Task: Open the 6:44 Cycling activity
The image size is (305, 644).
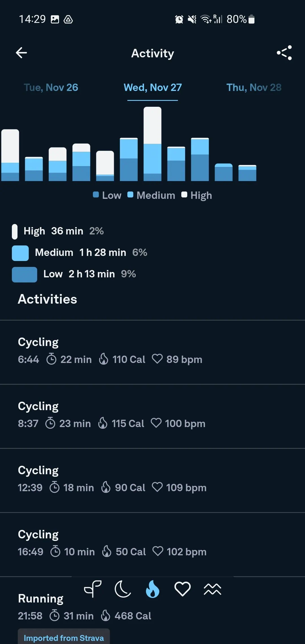Action: click(x=152, y=352)
